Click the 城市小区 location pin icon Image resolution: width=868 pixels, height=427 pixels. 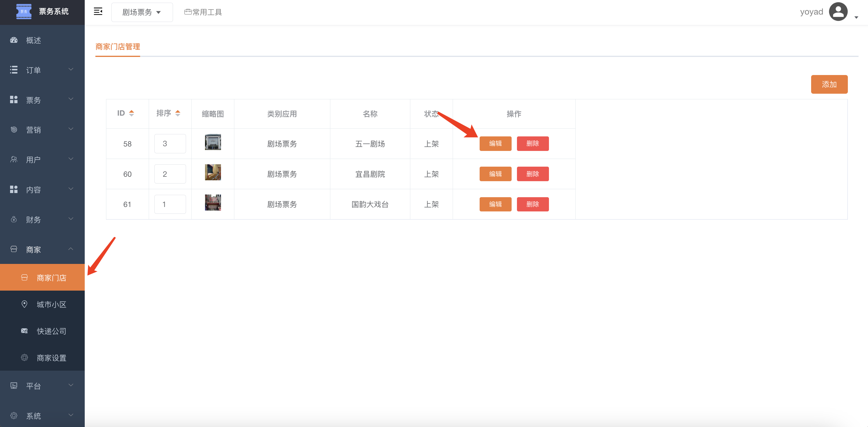tap(24, 304)
